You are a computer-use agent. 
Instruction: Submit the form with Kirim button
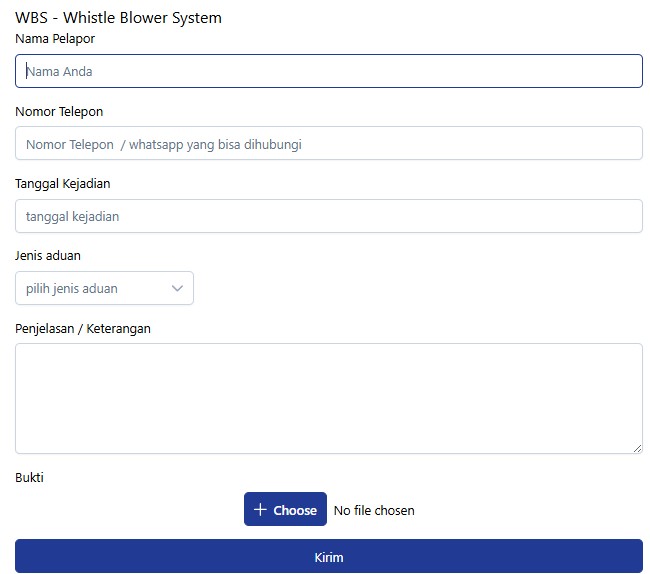click(328, 557)
